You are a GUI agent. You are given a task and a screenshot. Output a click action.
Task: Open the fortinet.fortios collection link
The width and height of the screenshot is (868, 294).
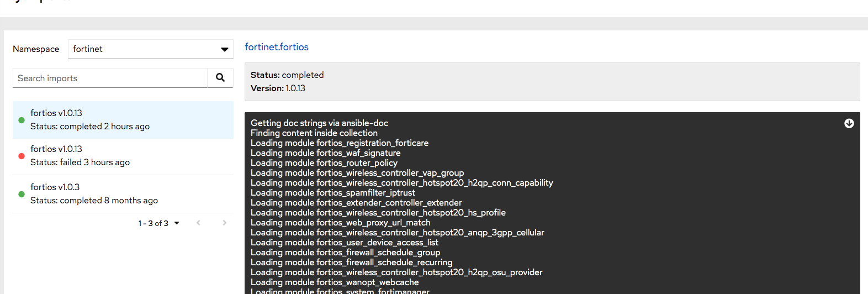(277, 47)
